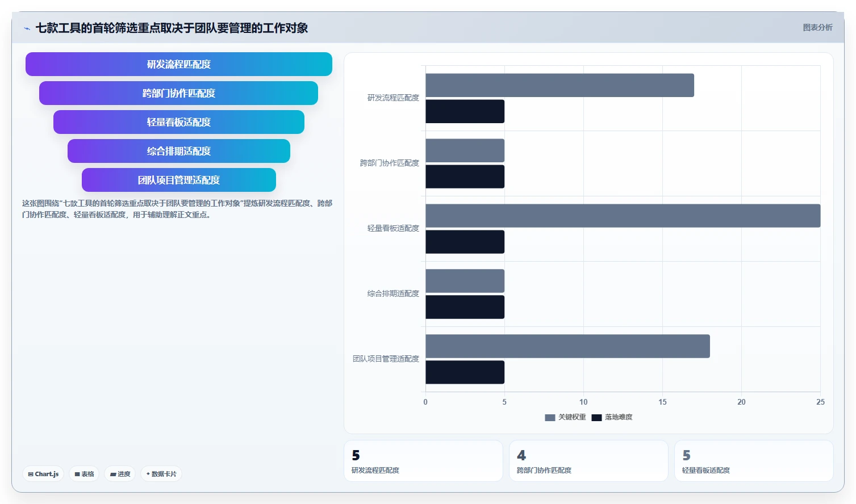Click the dark 落地难度 legend color box

(596, 418)
